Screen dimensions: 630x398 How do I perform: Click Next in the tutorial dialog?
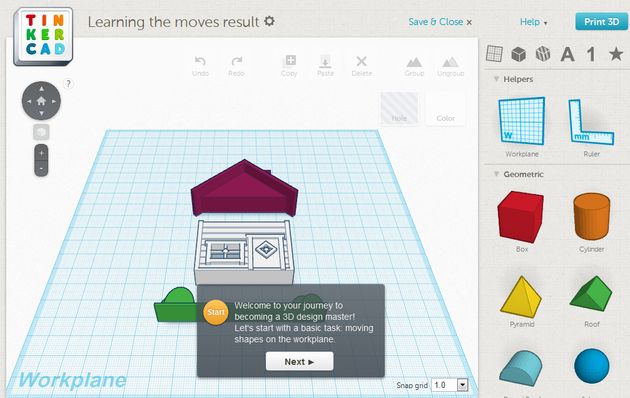coord(299,361)
